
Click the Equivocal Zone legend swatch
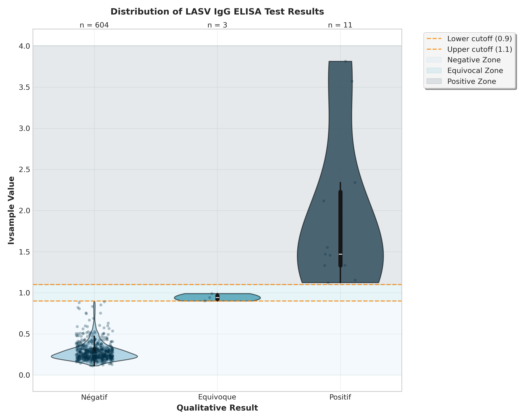tap(434, 71)
